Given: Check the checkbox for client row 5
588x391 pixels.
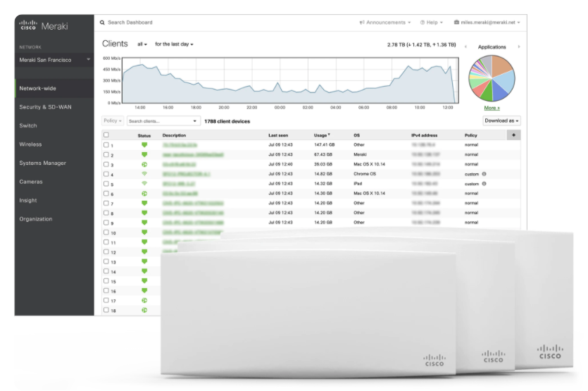Looking at the screenshot, I should pyautogui.click(x=106, y=184).
